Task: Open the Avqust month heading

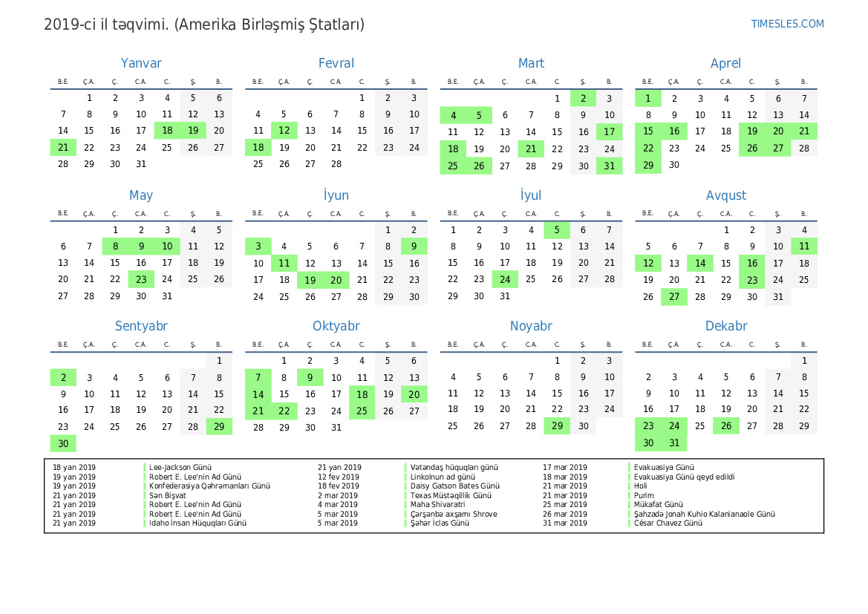Action: pos(725,195)
